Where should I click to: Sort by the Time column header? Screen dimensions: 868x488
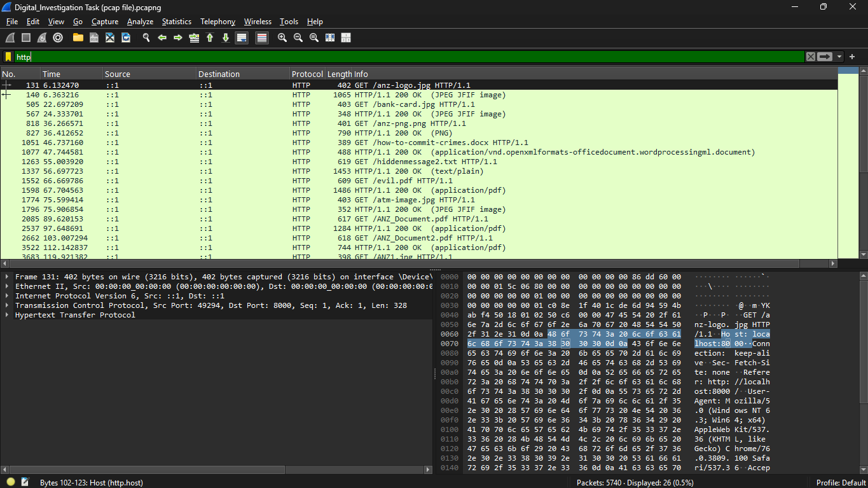click(x=71, y=74)
